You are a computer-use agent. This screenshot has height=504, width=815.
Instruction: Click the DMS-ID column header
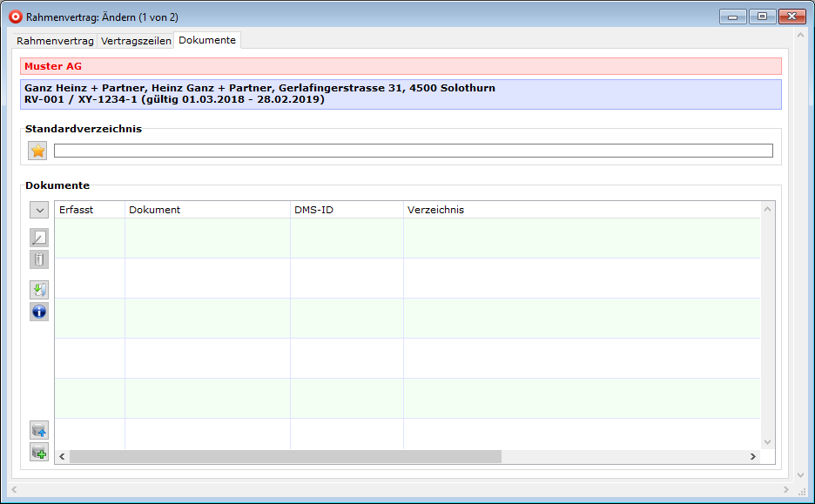point(347,210)
